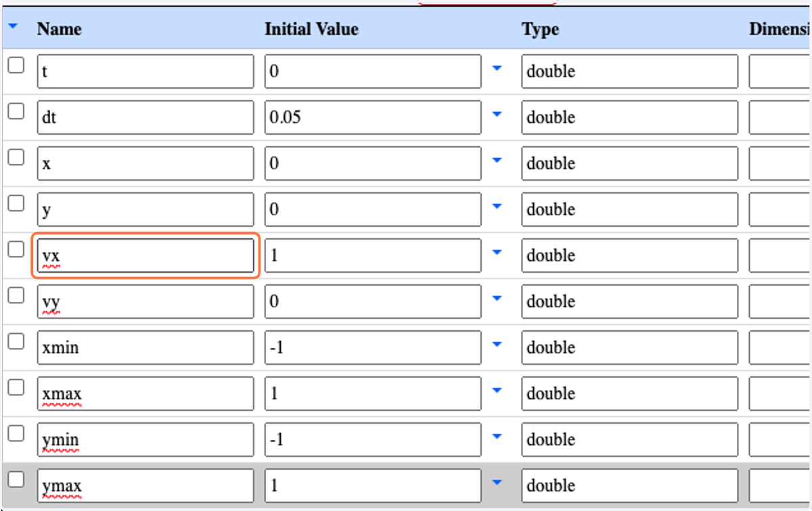
Task: Tick the checkbox in the y row
Action: pyautogui.click(x=16, y=204)
